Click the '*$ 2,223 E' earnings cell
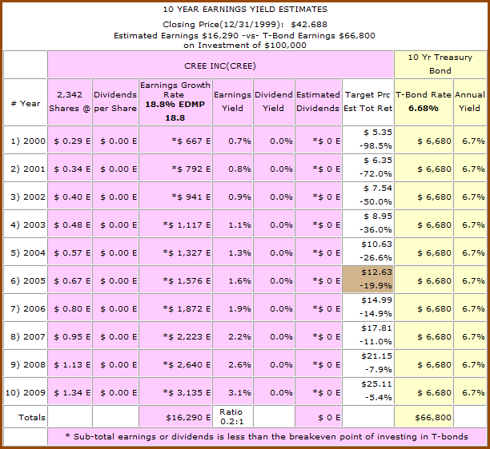This screenshot has height=449, width=490. click(x=175, y=336)
